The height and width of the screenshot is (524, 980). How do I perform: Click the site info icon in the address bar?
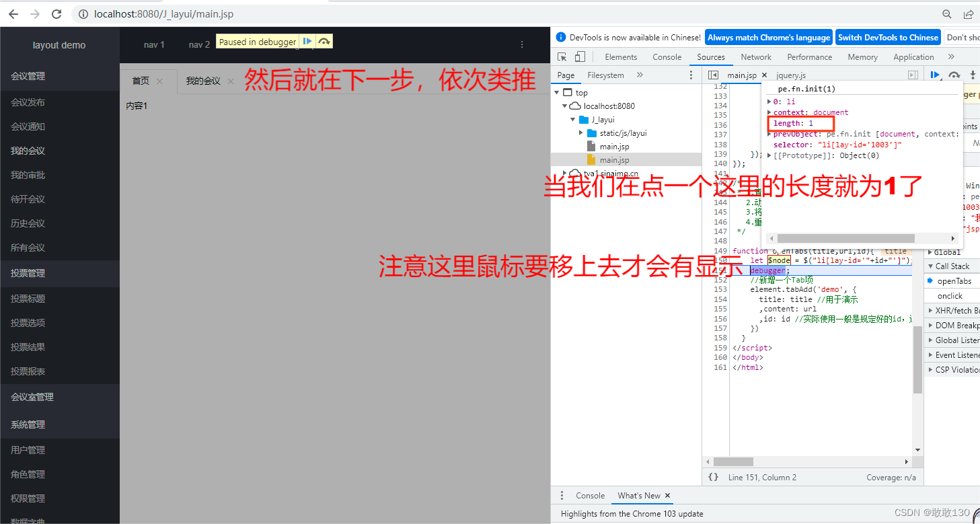pyautogui.click(x=83, y=14)
